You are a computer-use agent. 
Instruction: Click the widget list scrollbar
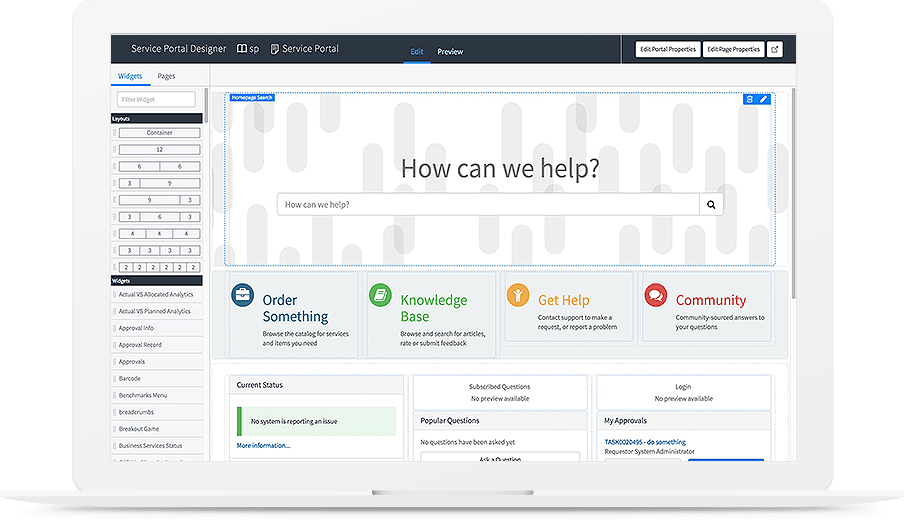[206, 105]
